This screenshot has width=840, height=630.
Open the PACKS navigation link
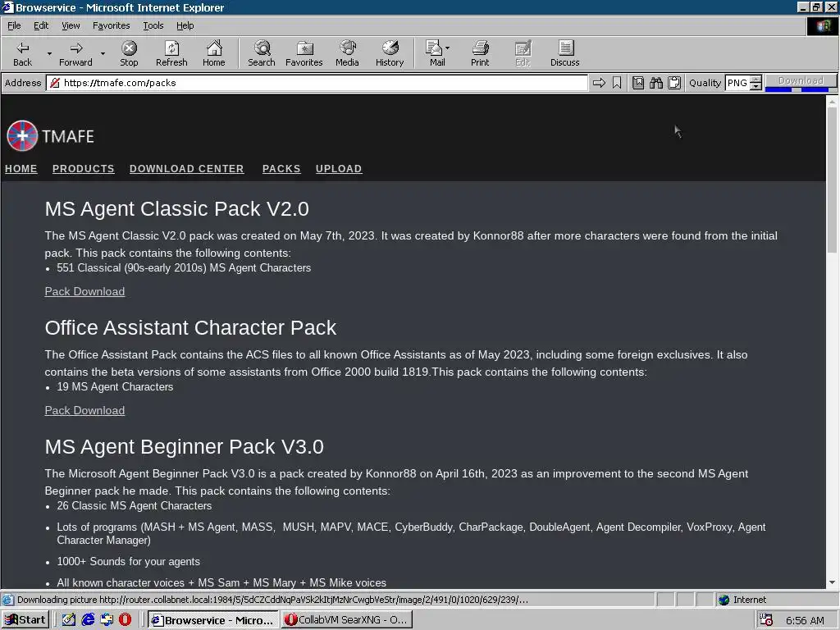(281, 169)
